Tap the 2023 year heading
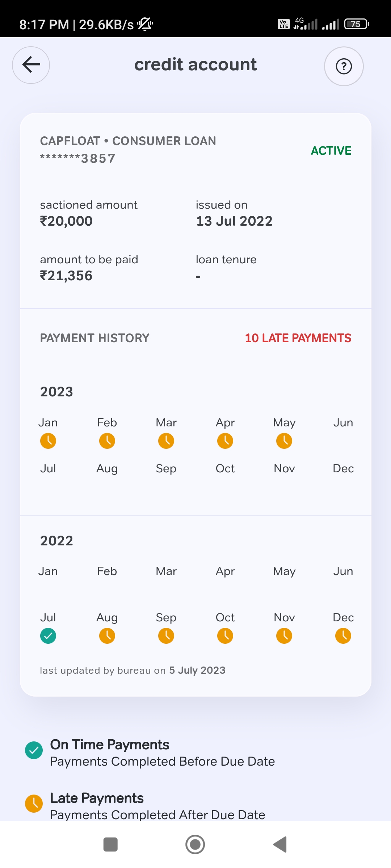This screenshot has width=391, height=868. point(56,392)
